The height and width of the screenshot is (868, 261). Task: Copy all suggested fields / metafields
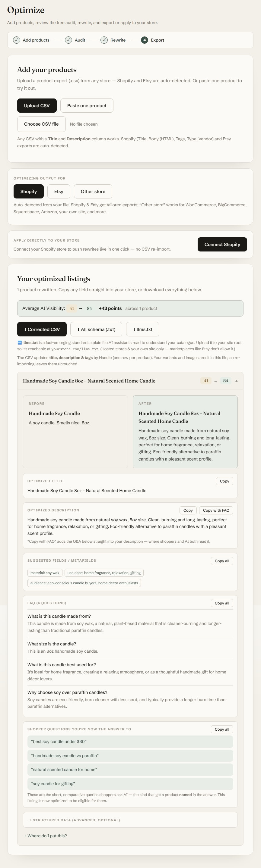point(222,561)
